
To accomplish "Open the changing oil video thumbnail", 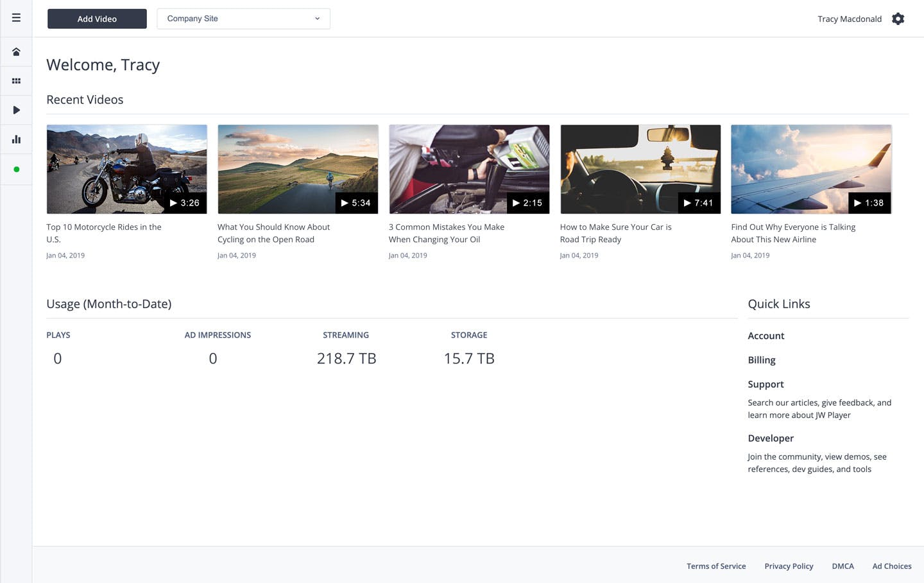I will coord(469,170).
